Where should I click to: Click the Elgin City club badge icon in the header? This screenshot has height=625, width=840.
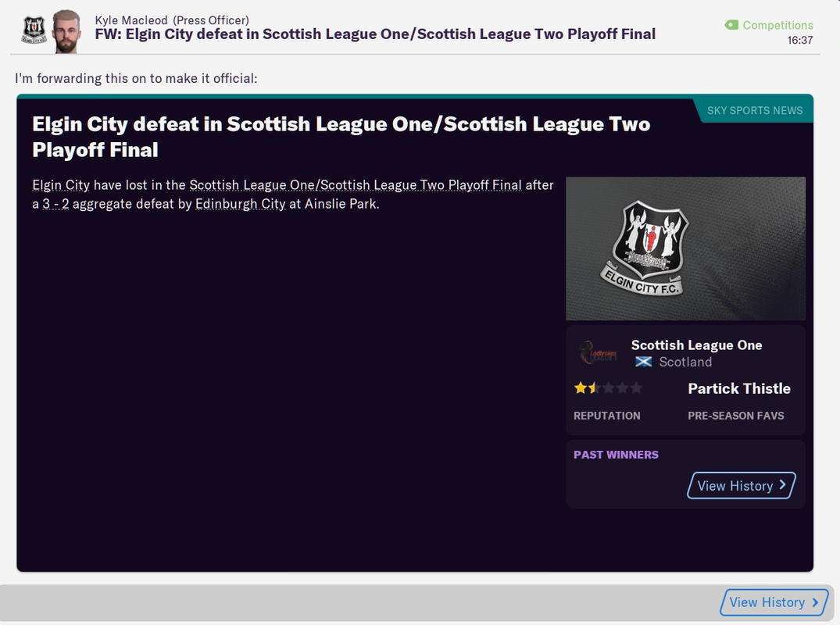click(34, 30)
